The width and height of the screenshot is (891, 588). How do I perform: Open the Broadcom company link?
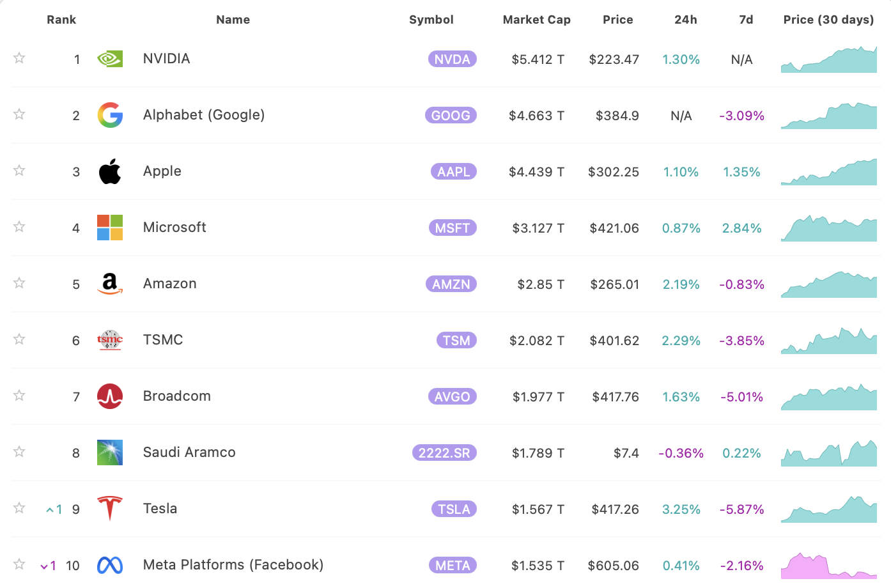click(x=177, y=396)
